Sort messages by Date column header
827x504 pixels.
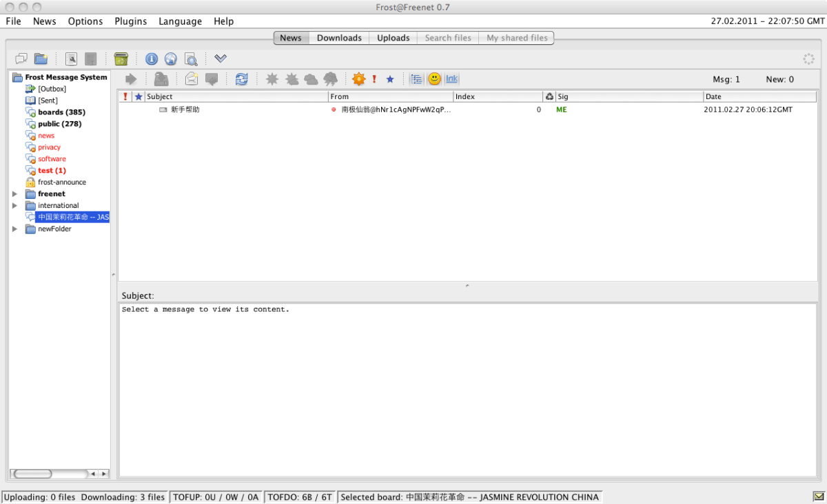click(759, 96)
